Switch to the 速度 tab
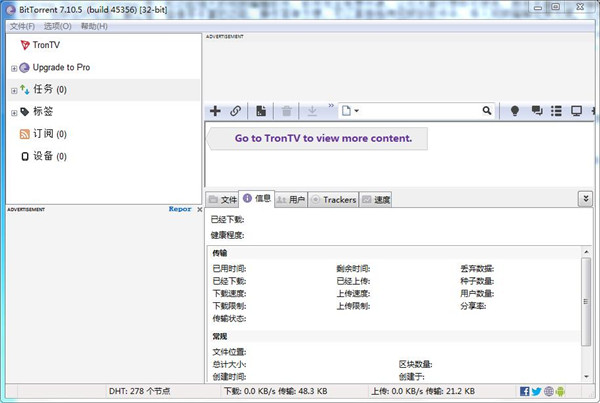600x403 pixels. pos(376,200)
